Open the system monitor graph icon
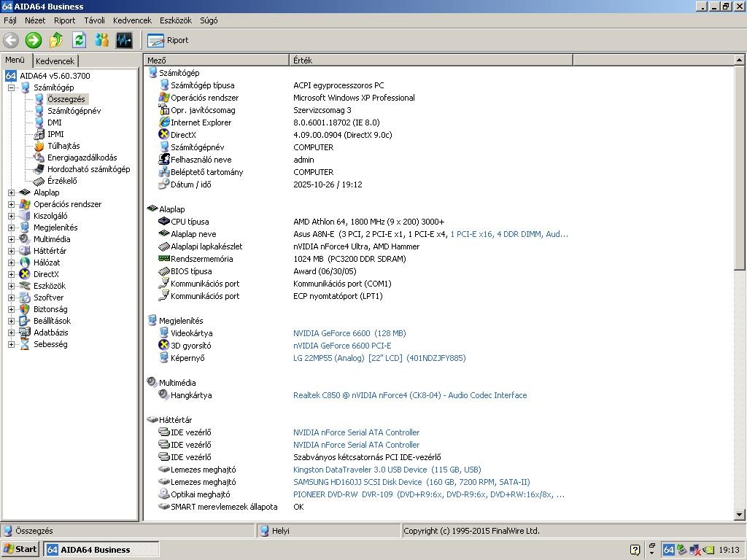The width and height of the screenshot is (747, 560). point(124,41)
